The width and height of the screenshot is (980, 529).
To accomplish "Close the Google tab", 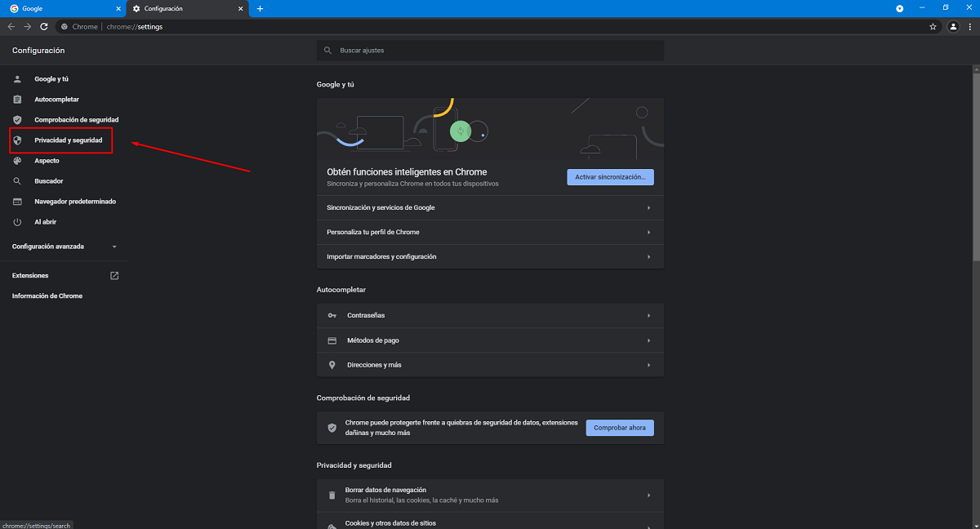I will coord(118,9).
